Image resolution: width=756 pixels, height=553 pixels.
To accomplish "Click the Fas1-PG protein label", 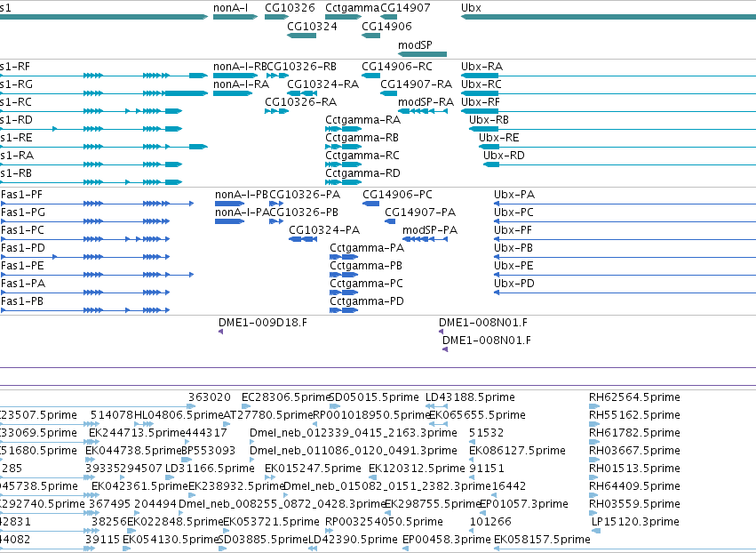I will coord(23,212).
